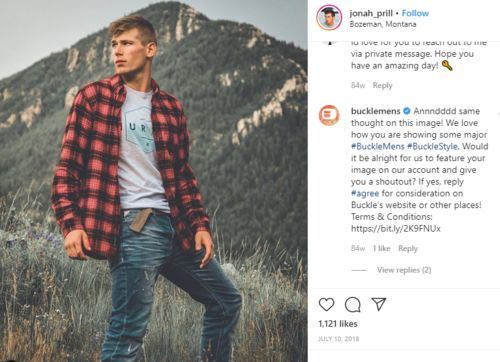Show who gave 1 like on comment
Image resolution: width=500 pixels, height=362 pixels.
pyautogui.click(x=381, y=249)
